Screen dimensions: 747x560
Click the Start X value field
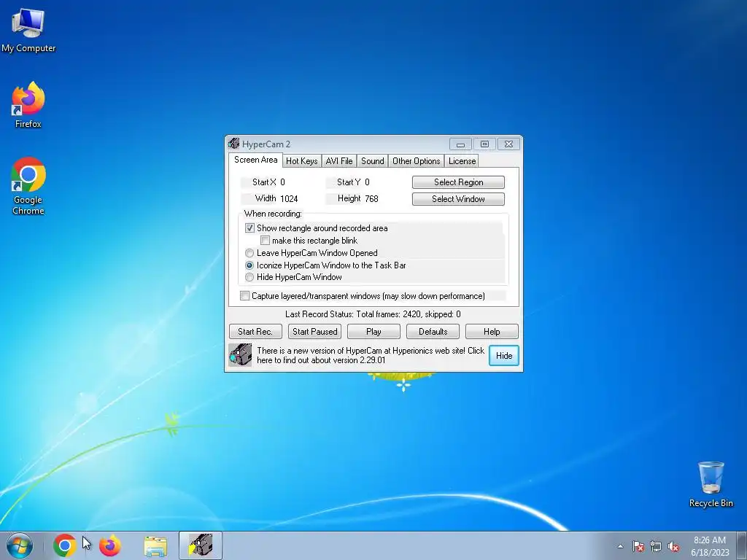(282, 182)
